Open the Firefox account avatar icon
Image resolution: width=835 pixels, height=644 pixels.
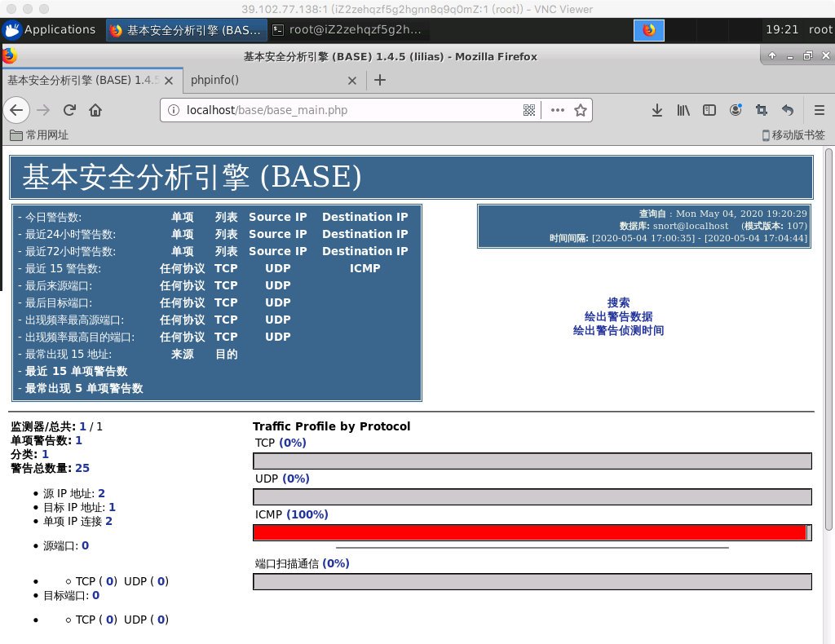pos(736,110)
